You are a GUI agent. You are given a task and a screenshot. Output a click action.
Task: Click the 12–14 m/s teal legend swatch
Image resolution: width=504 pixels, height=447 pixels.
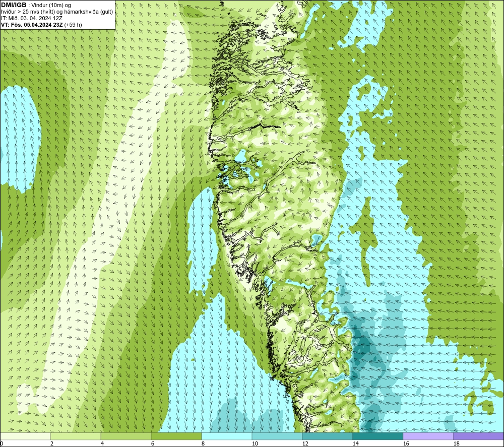pos(327,436)
